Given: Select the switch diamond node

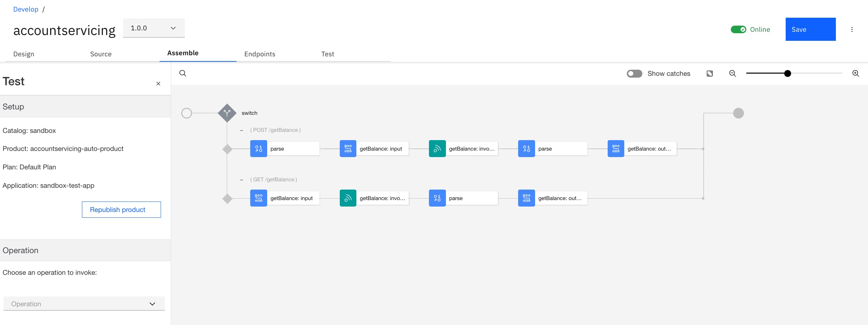Looking at the screenshot, I should (227, 113).
